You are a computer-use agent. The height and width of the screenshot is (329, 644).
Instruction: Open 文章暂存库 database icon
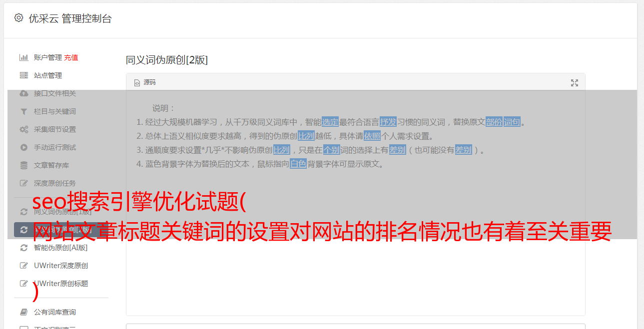click(23, 165)
